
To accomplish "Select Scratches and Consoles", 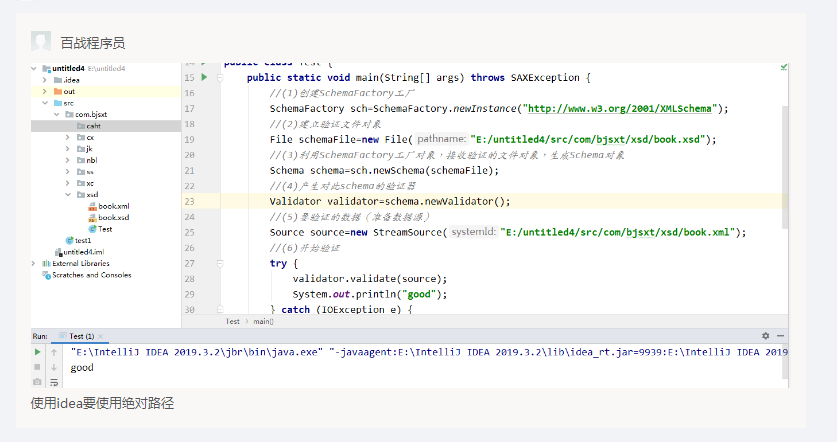I will [92, 275].
